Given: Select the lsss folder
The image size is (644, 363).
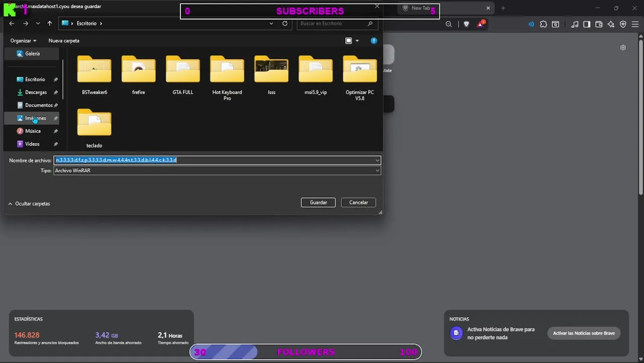Looking at the screenshot, I should [272, 75].
